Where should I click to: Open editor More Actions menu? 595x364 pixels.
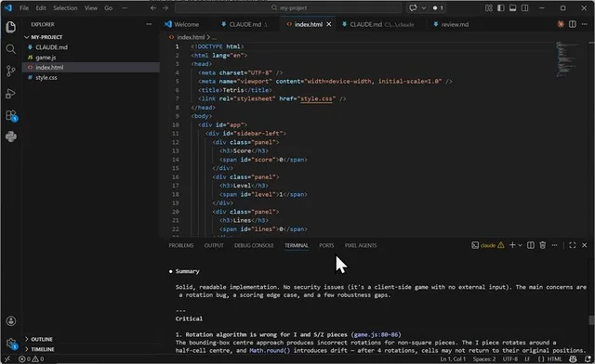585,24
